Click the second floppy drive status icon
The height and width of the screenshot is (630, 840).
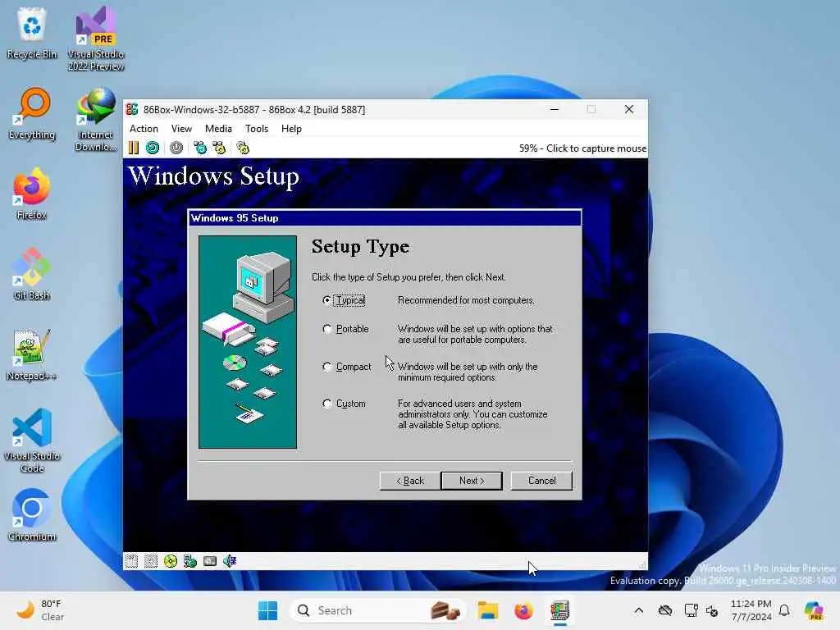151,561
